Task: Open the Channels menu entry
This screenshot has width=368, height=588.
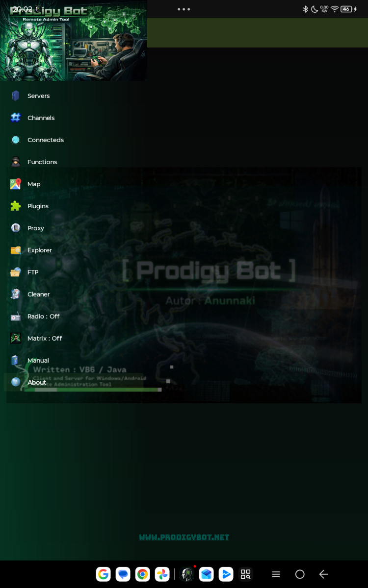Action: (74, 118)
